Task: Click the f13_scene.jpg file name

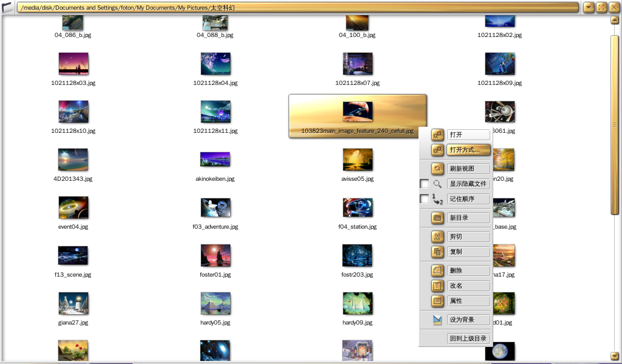Action: (x=73, y=274)
